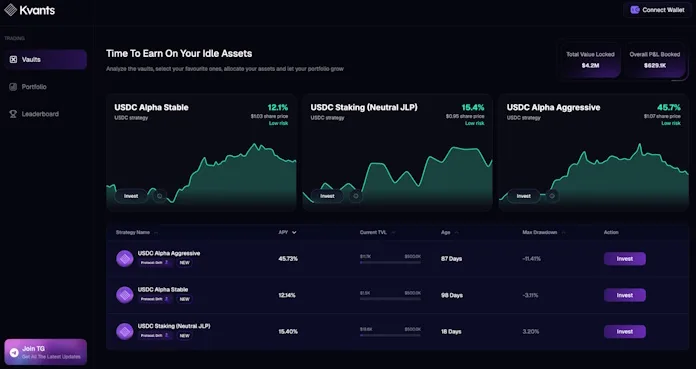The width and height of the screenshot is (696, 369).
Task: Sort table by Age arrow
Action: tap(457, 232)
